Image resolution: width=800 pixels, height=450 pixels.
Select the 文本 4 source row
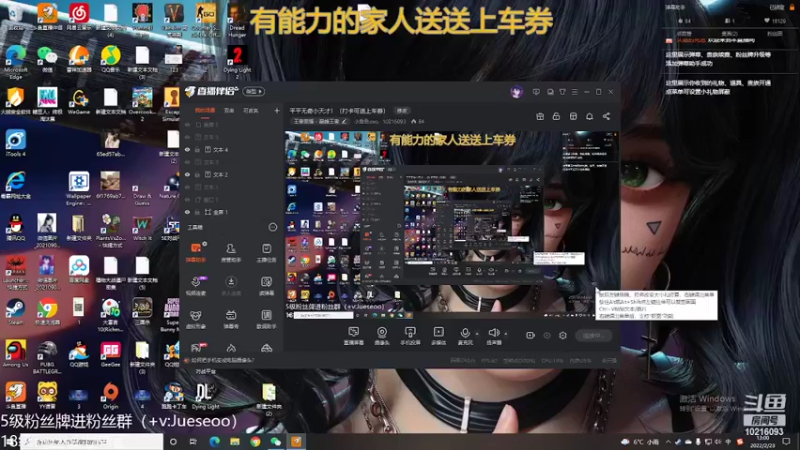232,149
